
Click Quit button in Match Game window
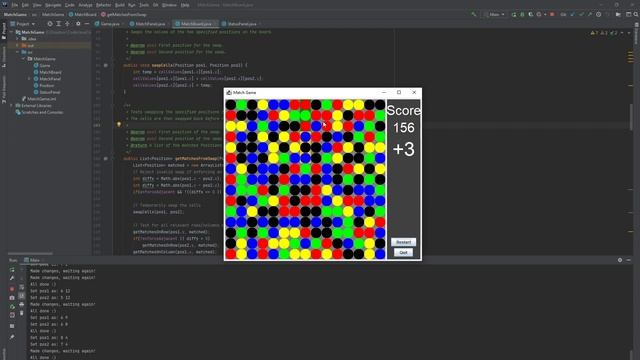[403, 253]
